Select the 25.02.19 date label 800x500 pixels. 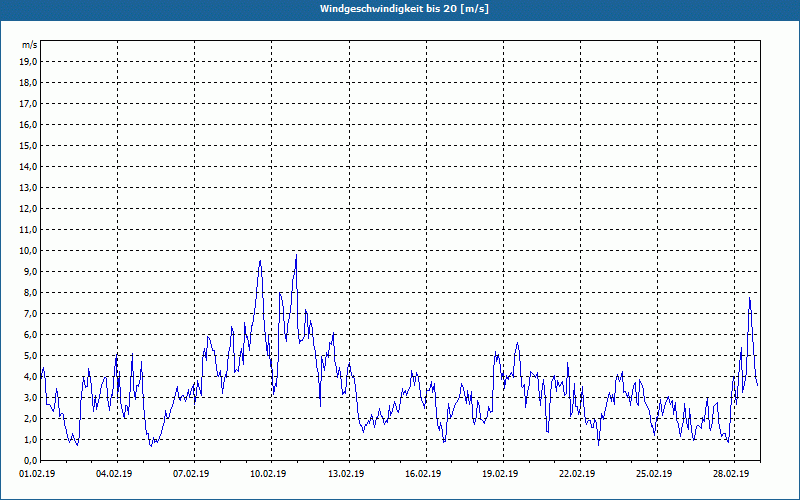coord(656,475)
